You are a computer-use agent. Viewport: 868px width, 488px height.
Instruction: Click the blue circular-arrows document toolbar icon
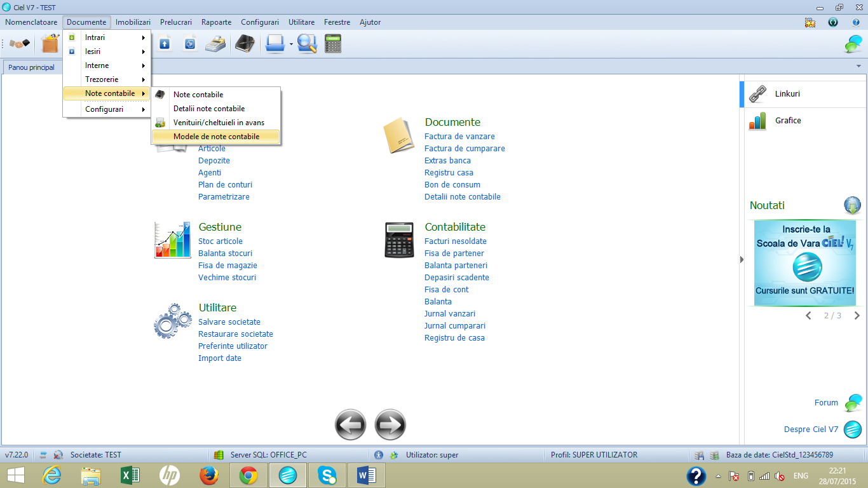(190, 44)
